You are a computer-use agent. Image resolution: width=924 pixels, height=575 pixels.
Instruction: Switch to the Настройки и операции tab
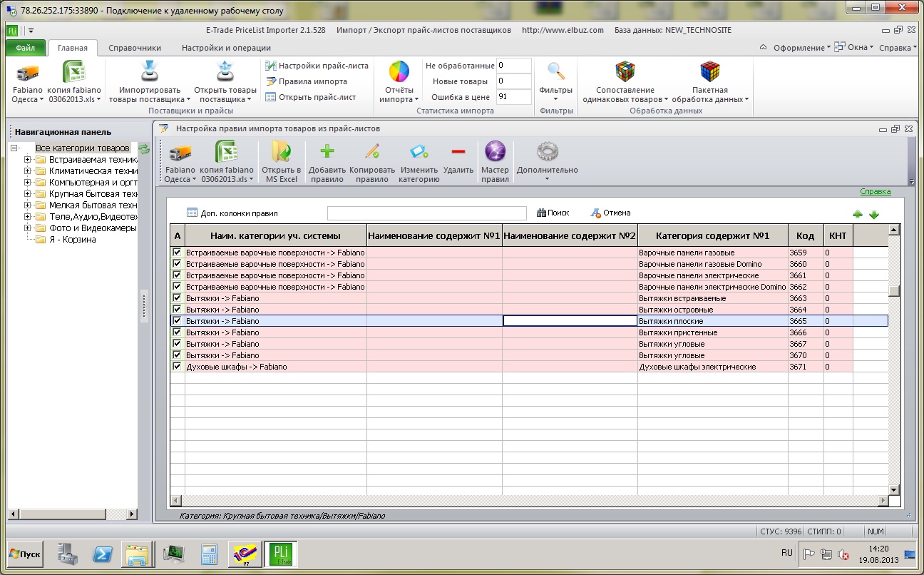(226, 49)
